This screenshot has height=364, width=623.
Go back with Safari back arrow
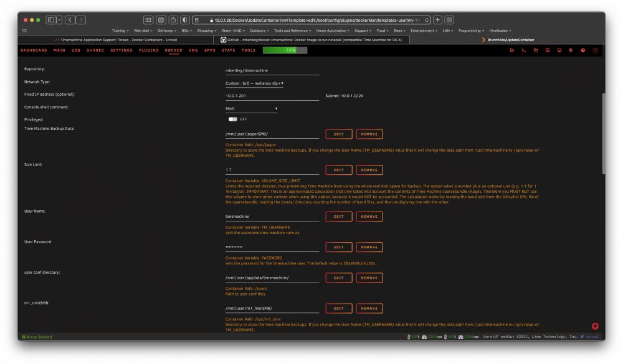(70, 20)
